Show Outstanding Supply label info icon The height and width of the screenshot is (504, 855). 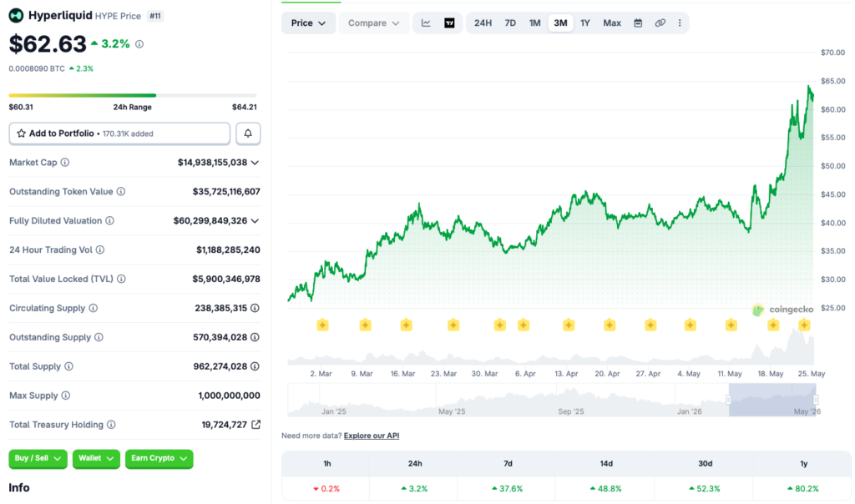click(x=99, y=337)
